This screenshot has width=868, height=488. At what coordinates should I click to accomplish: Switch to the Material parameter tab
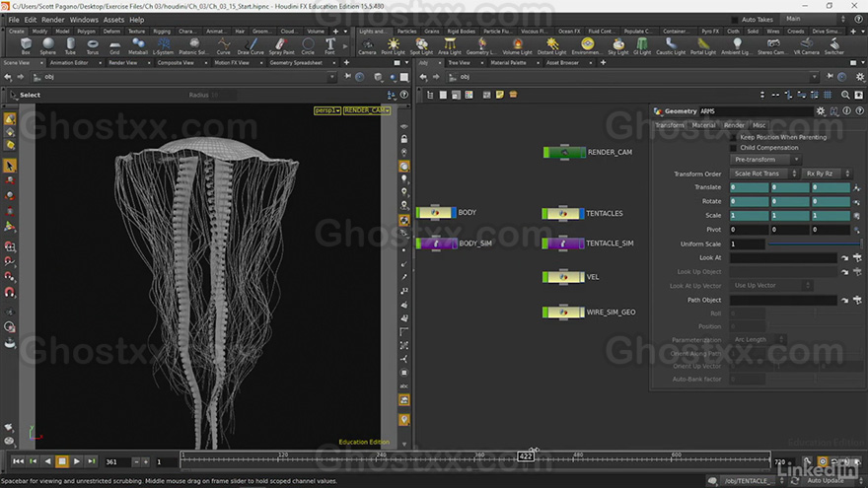click(x=703, y=125)
